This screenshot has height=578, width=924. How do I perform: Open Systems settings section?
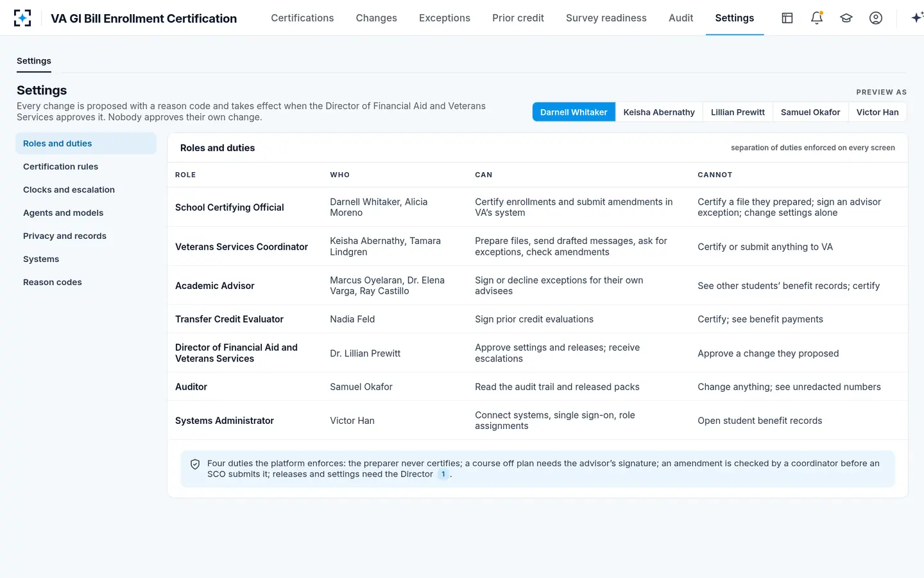86,259
